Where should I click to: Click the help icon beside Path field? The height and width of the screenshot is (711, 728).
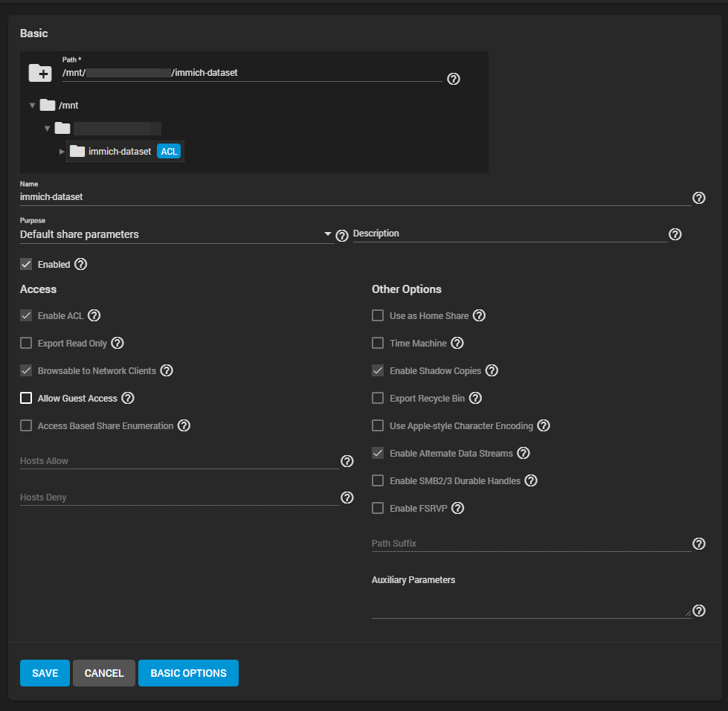click(454, 79)
